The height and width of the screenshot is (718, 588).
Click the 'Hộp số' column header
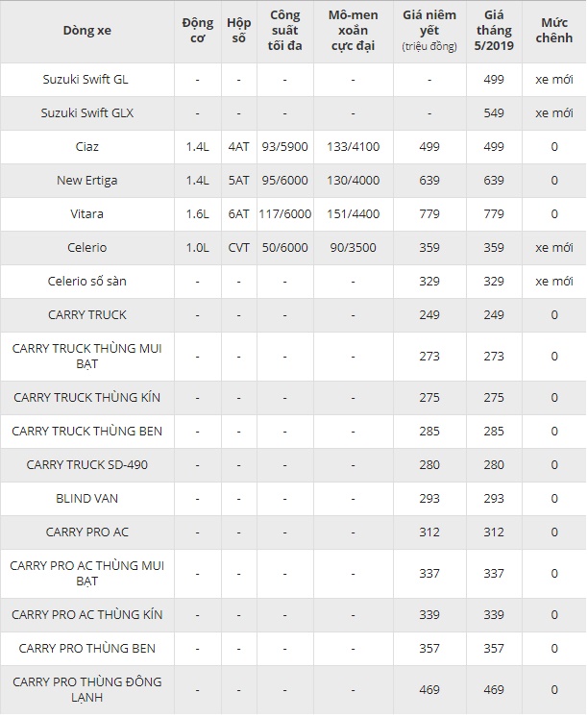[x=238, y=31]
